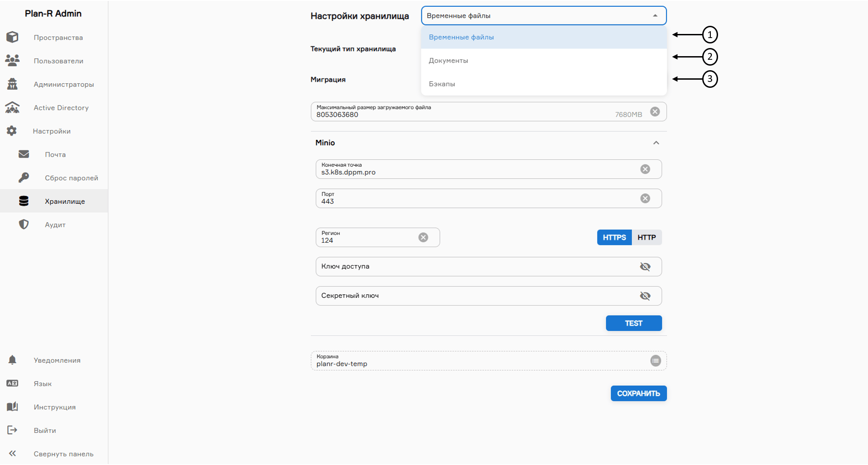This screenshot has width=868, height=465.
Task: Click the Настройки gear icon
Action: 12,131
